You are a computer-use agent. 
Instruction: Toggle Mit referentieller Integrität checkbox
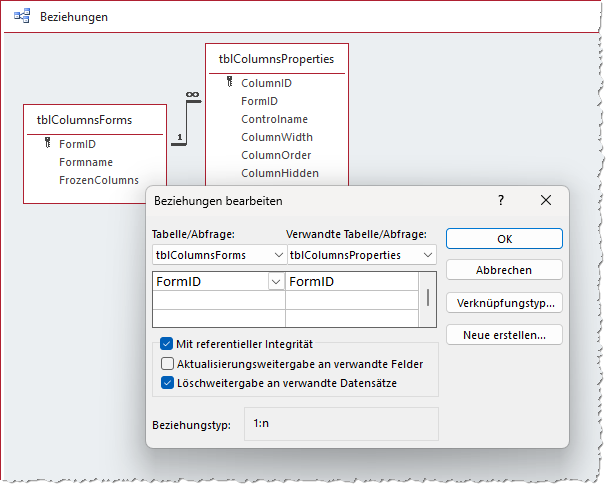point(168,344)
